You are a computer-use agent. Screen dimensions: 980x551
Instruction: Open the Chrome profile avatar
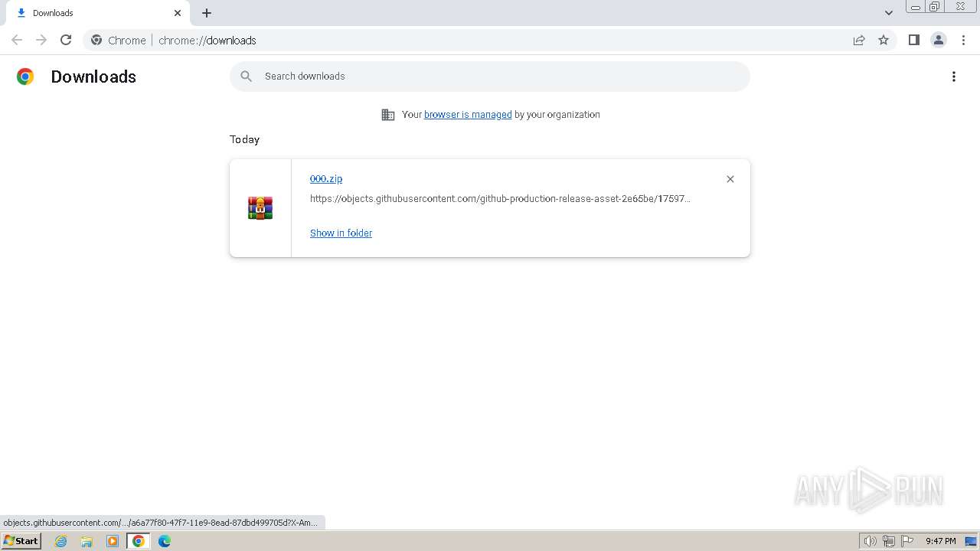point(939,40)
